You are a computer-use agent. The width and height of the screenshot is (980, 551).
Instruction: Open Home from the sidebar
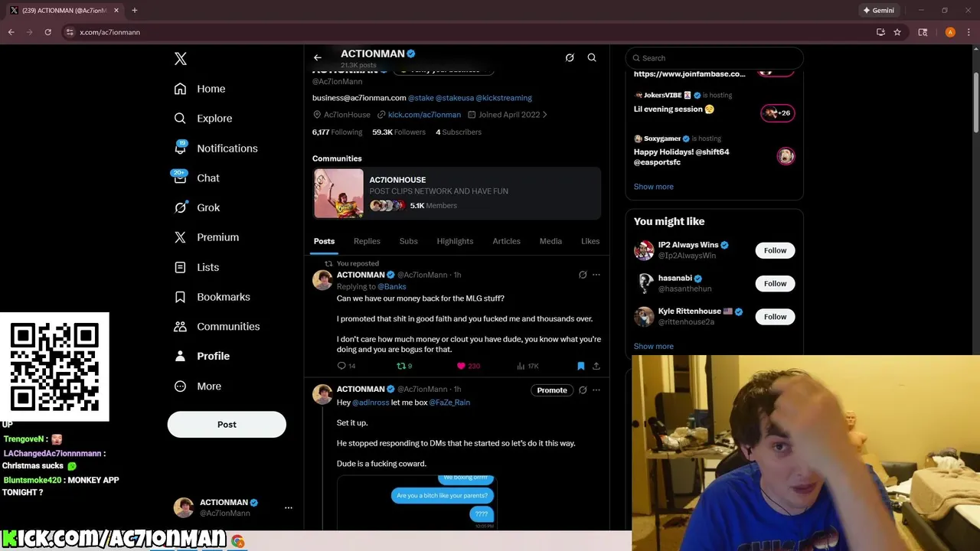[x=200, y=89]
